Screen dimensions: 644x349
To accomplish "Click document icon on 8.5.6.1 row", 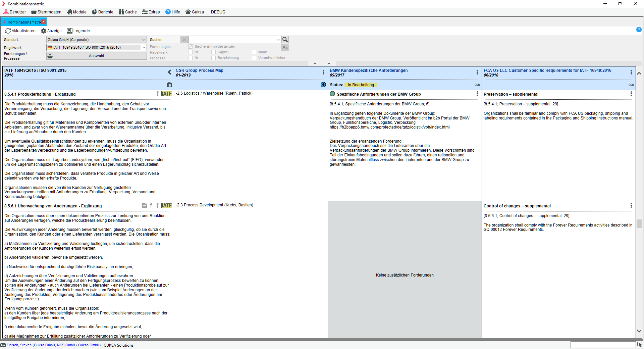I will [x=145, y=205].
